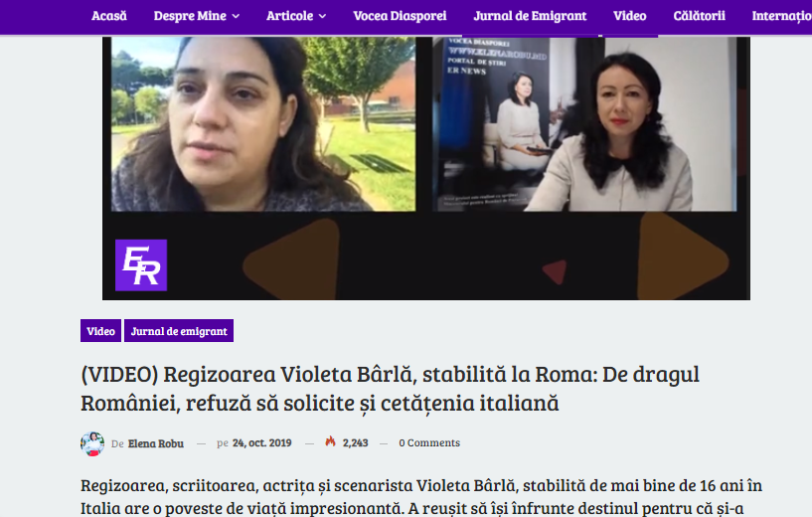Click the 0 Comments link

tap(429, 442)
